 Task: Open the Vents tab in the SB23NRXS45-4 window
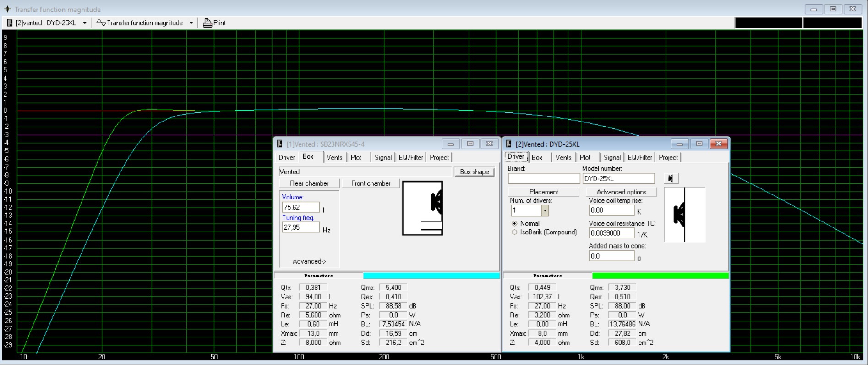334,157
